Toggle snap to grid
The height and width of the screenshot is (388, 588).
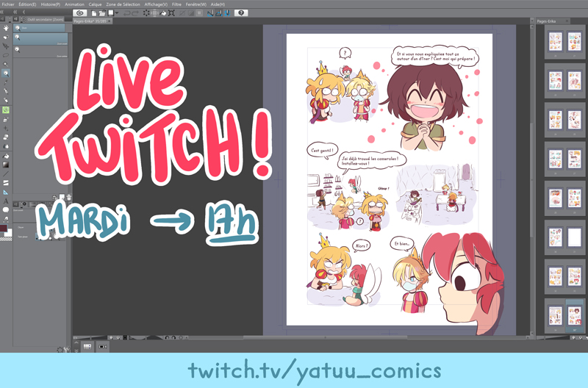227,13
